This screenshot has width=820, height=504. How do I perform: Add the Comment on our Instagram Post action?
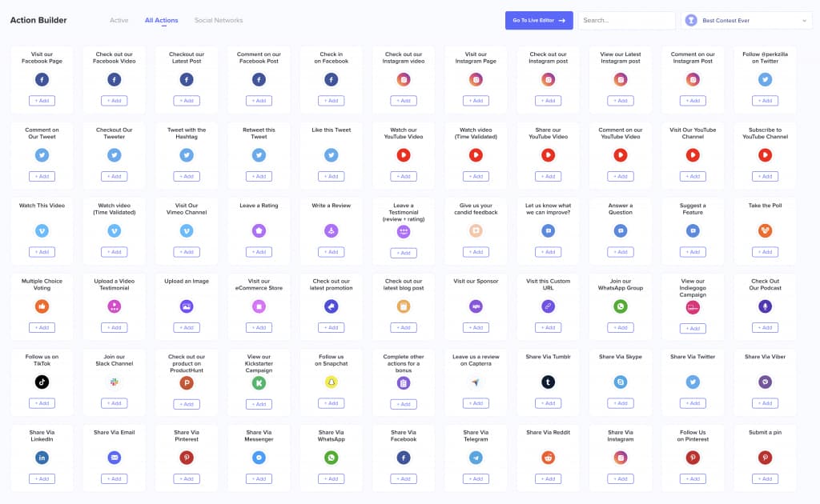point(693,101)
